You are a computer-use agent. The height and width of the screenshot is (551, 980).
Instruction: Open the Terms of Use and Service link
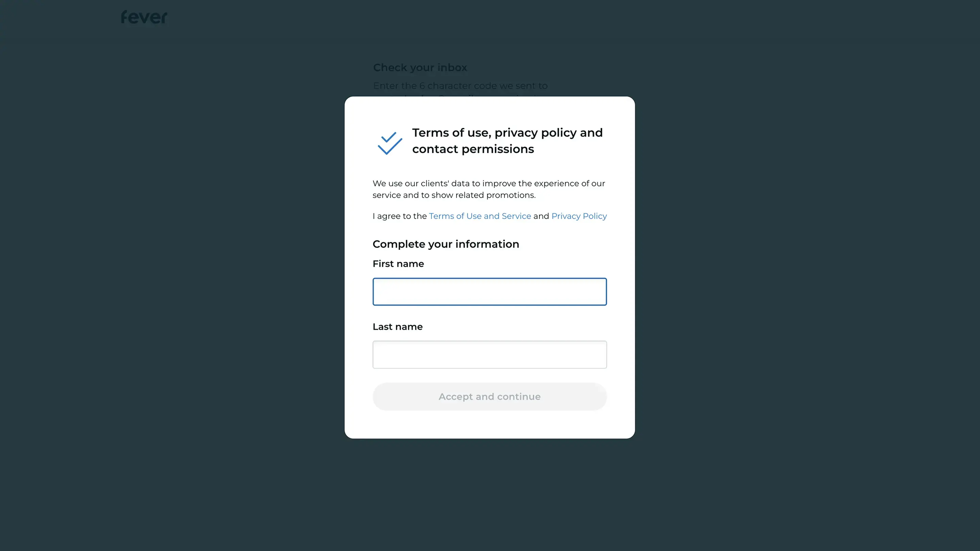(x=480, y=216)
